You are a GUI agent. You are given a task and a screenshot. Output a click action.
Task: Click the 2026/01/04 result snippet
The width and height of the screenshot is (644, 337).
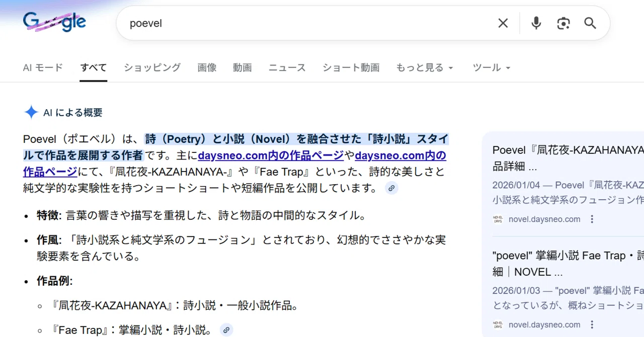(568, 192)
